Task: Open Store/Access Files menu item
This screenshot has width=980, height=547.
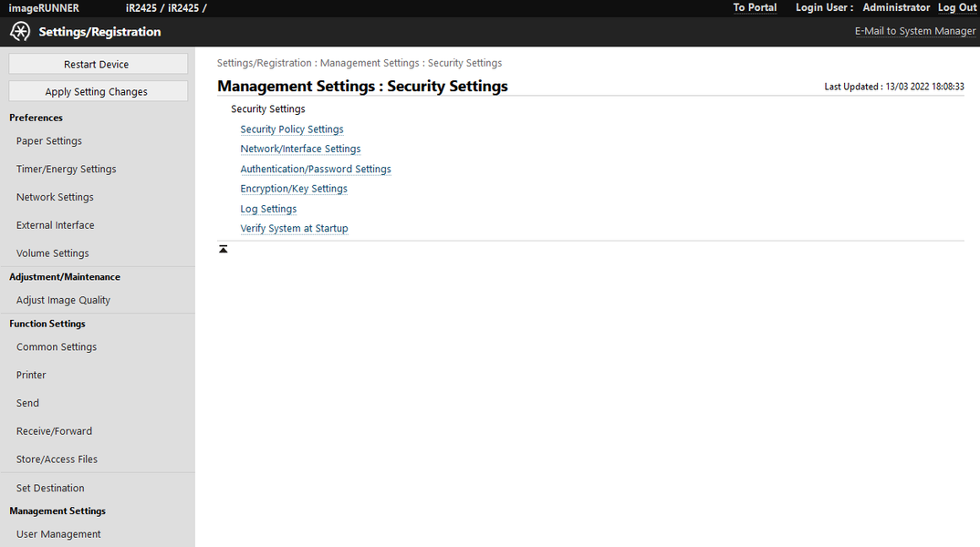Action: coord(57,459)
